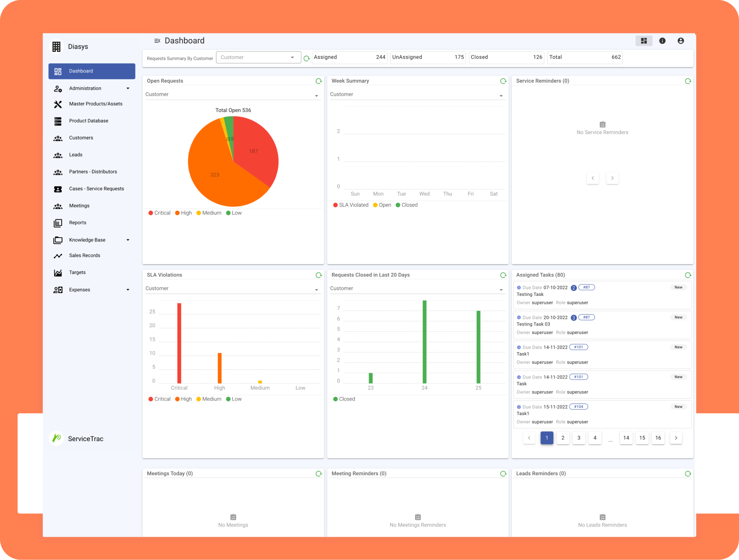Open Cases - Service Requests menu item
Viewport: 739px width, 560px height.
[92, 189]
